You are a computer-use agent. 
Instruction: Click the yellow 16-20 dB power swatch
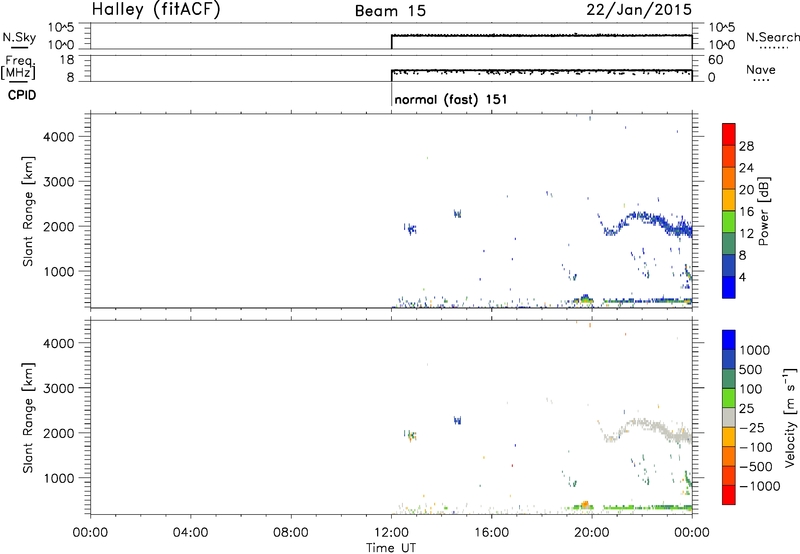pyautogui.click(x=729, y=200)
